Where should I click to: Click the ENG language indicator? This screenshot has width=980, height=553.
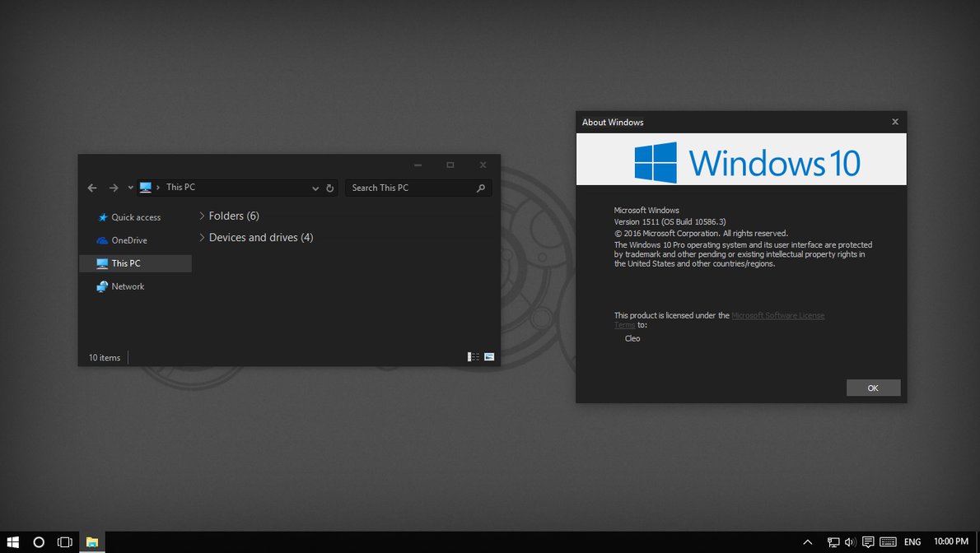tap(912, 542)
